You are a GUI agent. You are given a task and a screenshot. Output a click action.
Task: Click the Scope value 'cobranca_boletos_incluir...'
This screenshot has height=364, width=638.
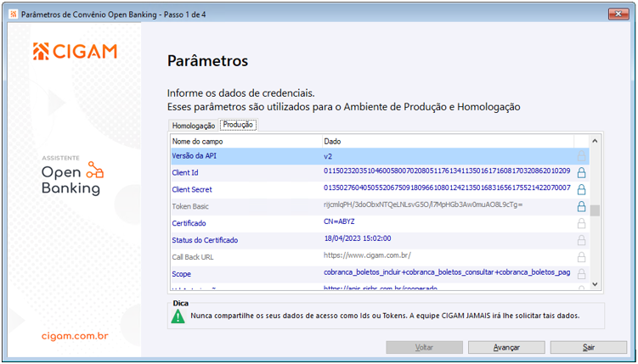(x=447, y=272)
